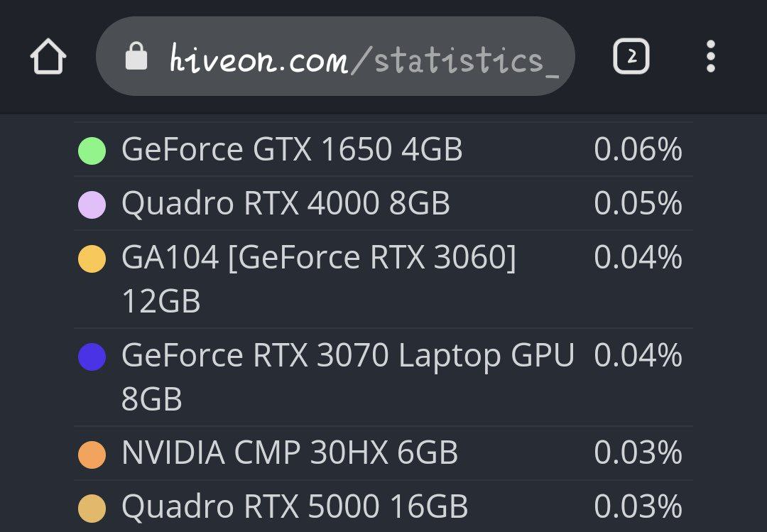Open the three-dot browser menu
Viewport: 767px width, 532px height.
[x=710, y=57]
